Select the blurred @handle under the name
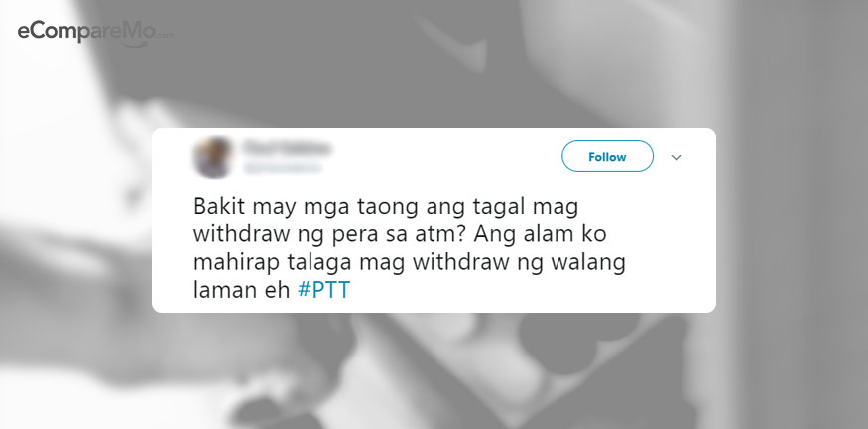Screen dimensions: 868x429 (x=281, y=167)
